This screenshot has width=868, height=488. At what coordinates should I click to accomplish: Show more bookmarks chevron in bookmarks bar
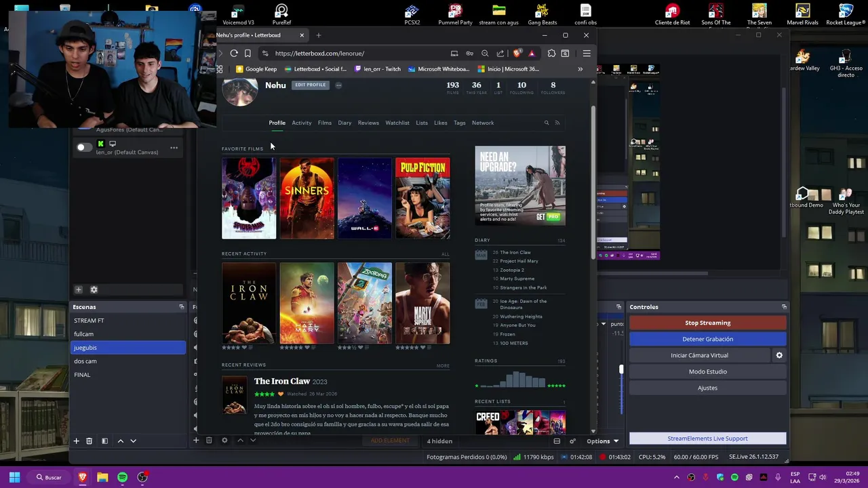580,69
